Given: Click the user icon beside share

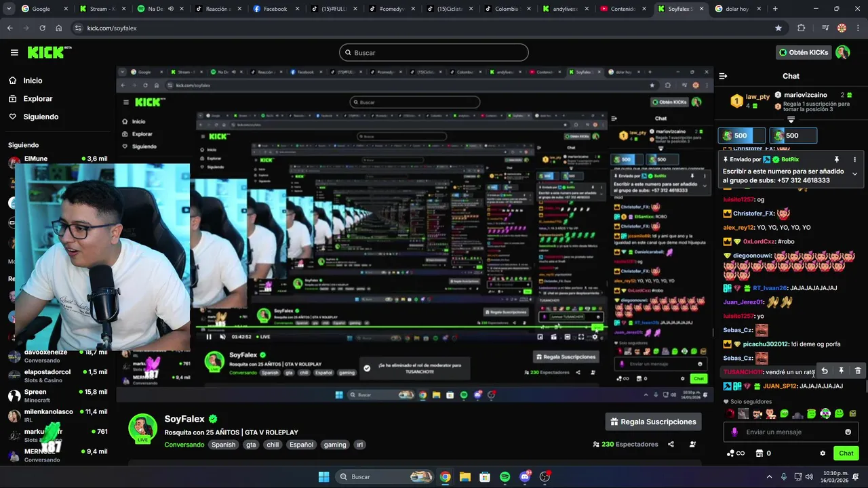Looking at the screenshot, I should pos(692,445).
